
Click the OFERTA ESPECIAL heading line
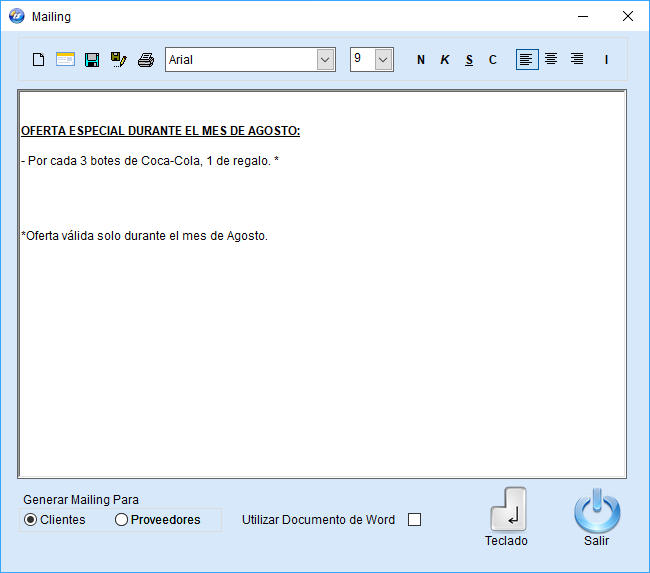click(160, 131)
